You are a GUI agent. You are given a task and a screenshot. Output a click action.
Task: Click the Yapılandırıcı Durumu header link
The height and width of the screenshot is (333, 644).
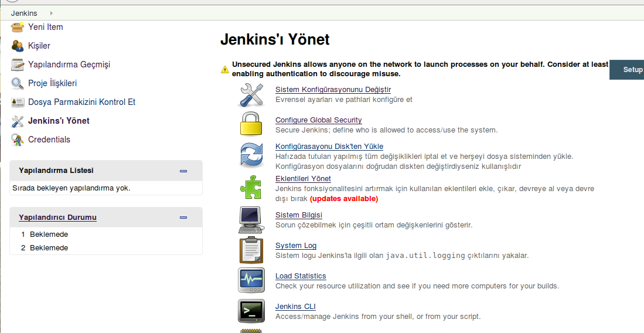pyautogui.click(x=57, y=218)
